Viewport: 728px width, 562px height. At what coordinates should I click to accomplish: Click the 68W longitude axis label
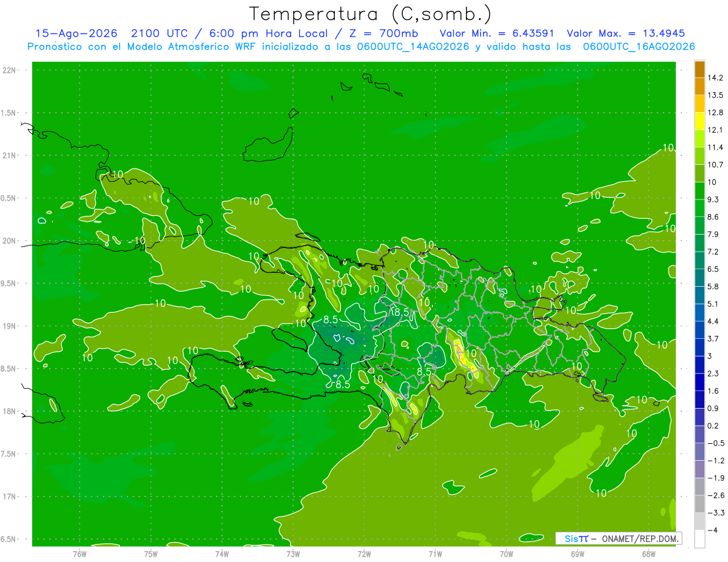(649, 554)
